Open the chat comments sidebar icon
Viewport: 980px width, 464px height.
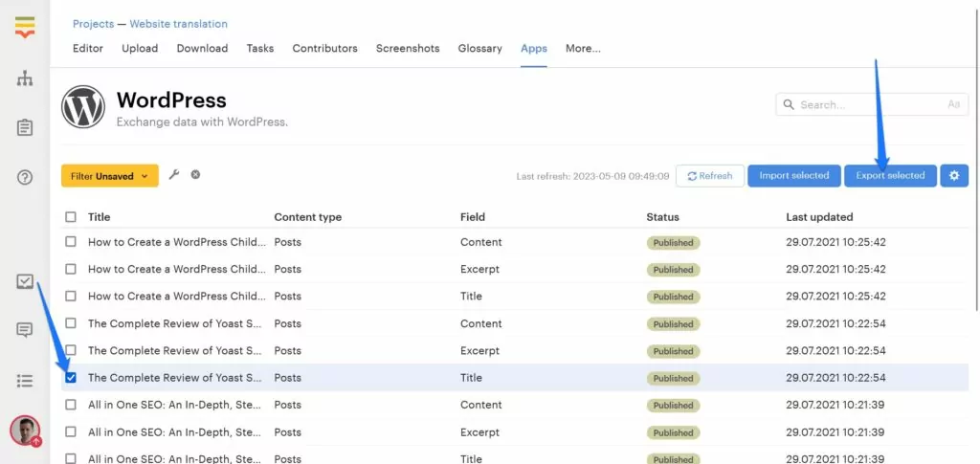[24, 330]
